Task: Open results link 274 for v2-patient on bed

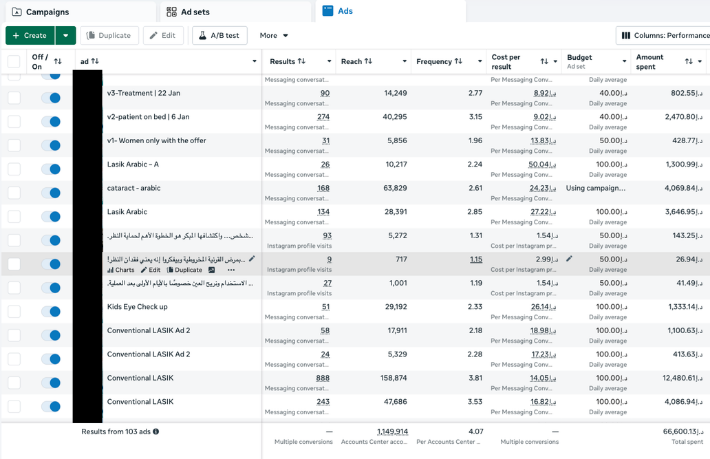Action: click(x=323, y=117)
